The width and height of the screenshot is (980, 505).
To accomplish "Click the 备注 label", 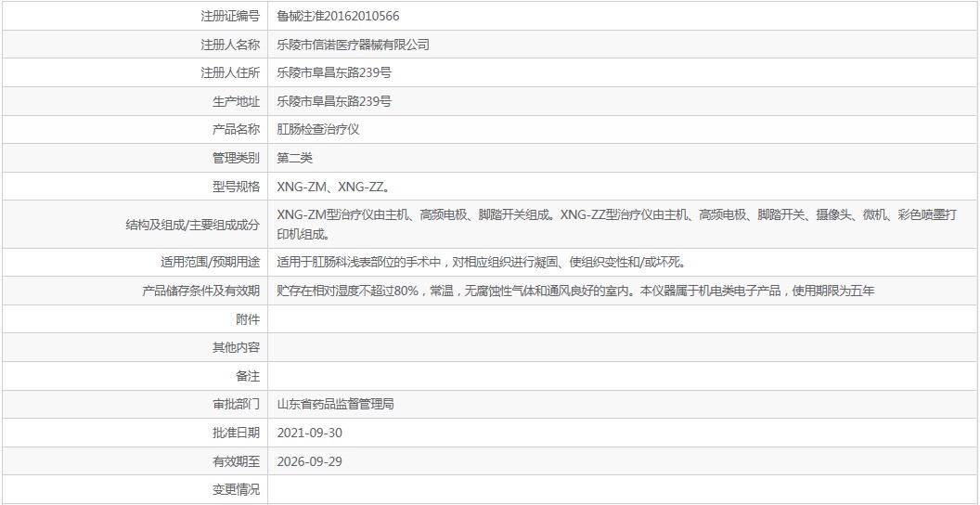I will 248,376.
